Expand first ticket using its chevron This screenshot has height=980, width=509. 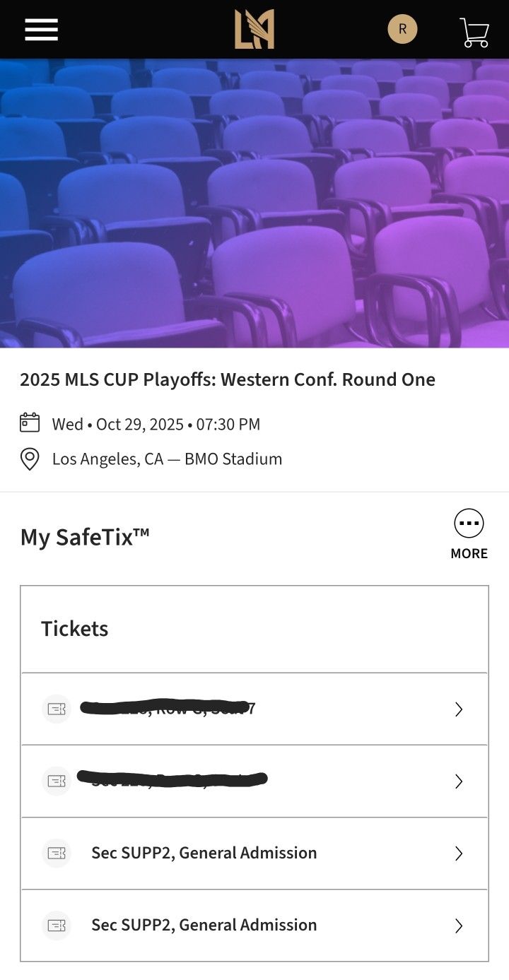(459, 709)
